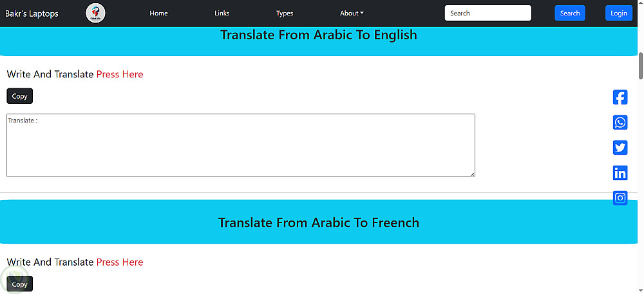Click the Instagram icon in sidebar
644x294 pixels.
[x=620, y=198]
